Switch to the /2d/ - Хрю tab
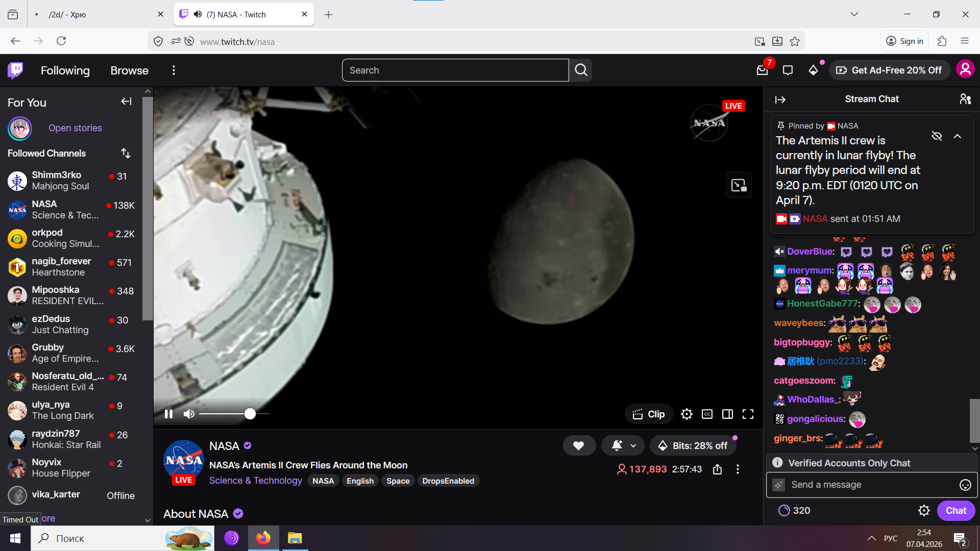Image resolution: width=980 pixels, height=551 pixels. [x=97, y=14]
